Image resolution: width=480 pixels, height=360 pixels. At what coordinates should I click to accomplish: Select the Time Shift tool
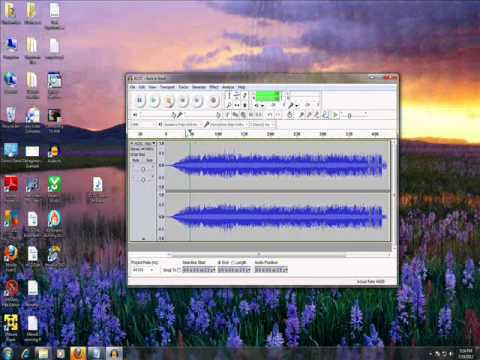237,105
